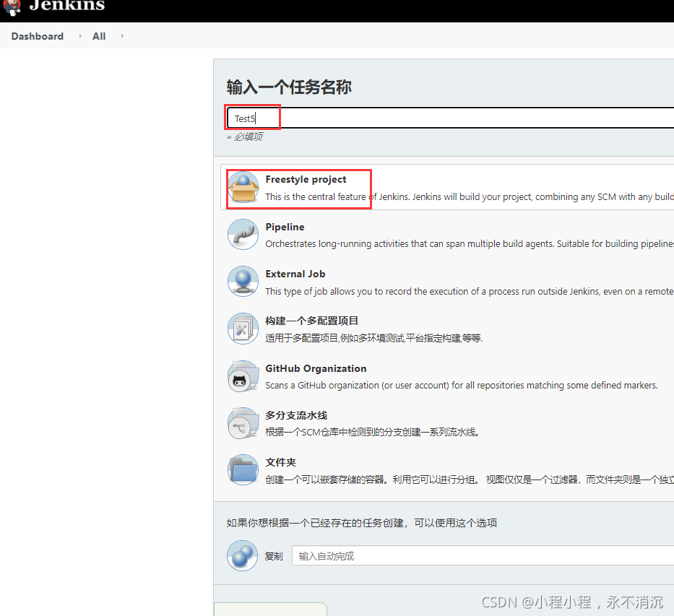This screenshot has width=674, height=616.
Task: Select the multibranch pipeline branch icon
Action: (243, 423)
